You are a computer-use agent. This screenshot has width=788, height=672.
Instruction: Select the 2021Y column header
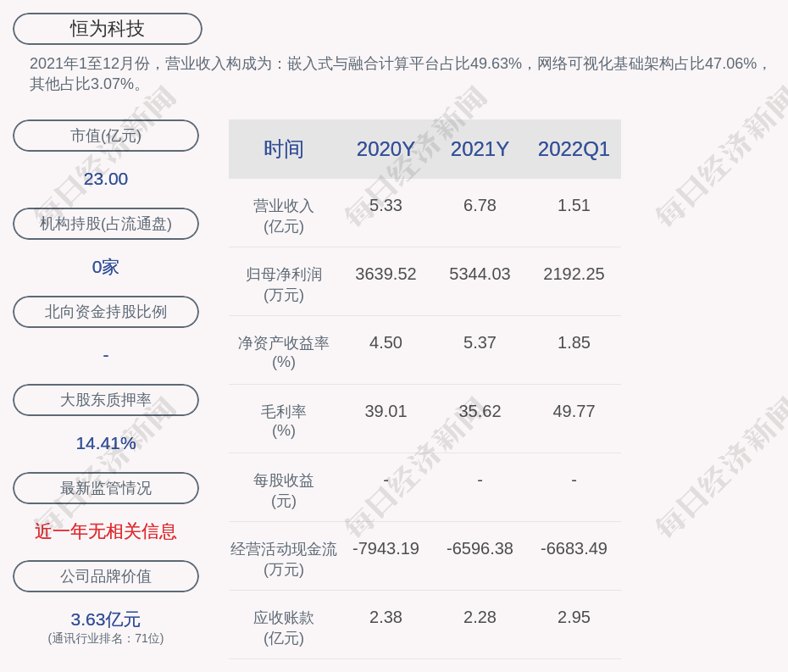480,149
